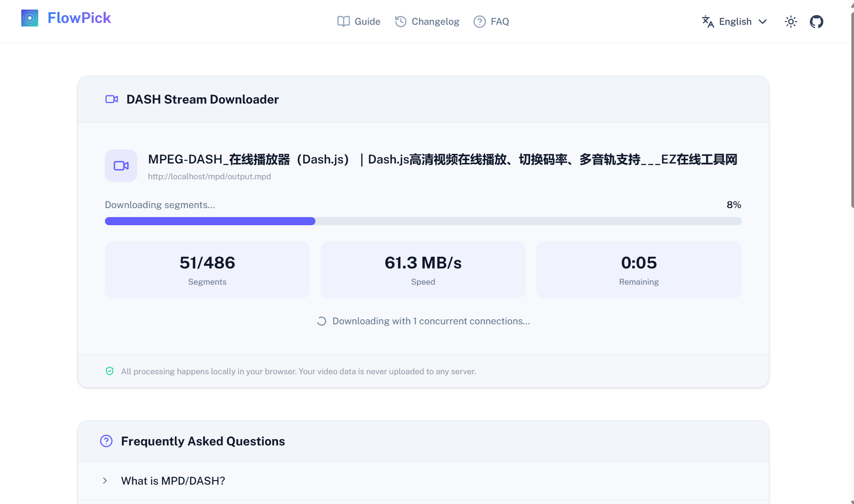Screen dimensions: 854x504
Task: Open the FAQ page
Action: [491, 22]
